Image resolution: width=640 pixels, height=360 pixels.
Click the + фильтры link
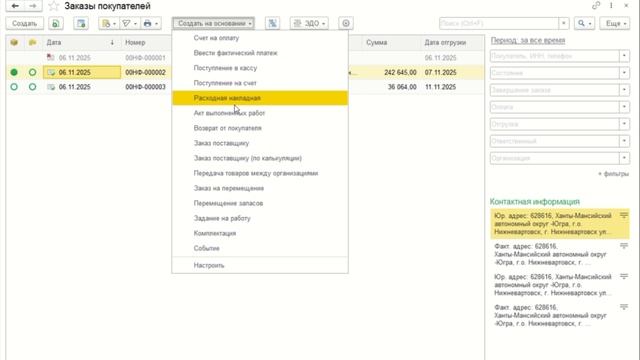(x=613, y=174)
